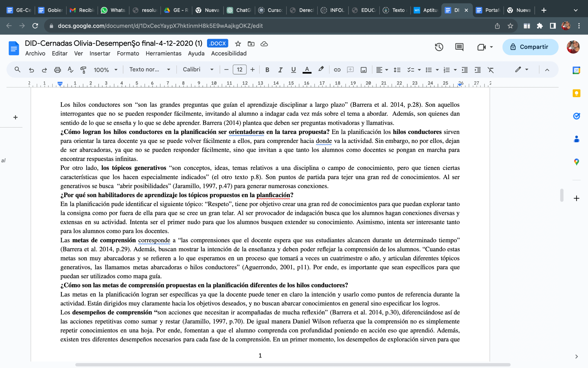Screen dimensions: 588x368
Task: Open the Google Tasks side panel
Action: pyautogui.click(x=576, y=116)
